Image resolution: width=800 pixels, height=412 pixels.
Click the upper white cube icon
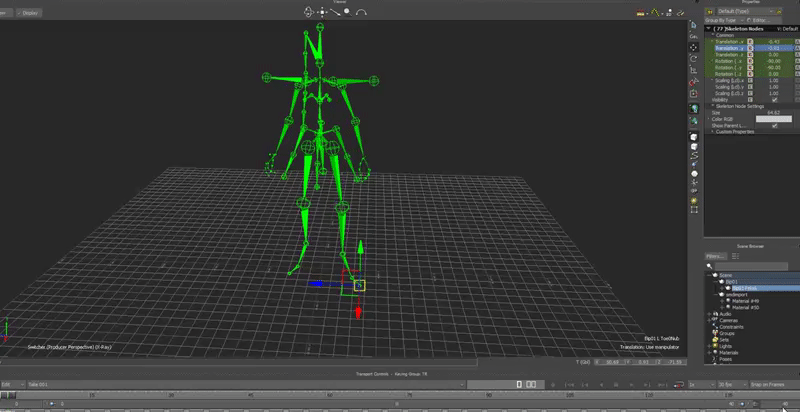pyautogui.click(x=694, y=137)
